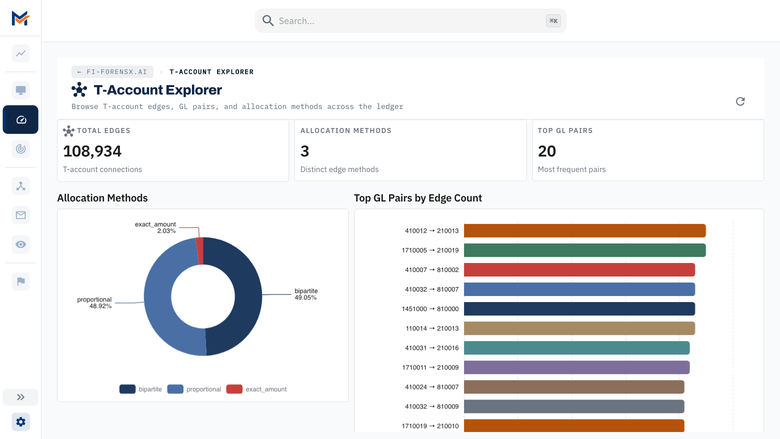
Task: Toggle exact_amount legend swatch
Action: pos(234,389)
